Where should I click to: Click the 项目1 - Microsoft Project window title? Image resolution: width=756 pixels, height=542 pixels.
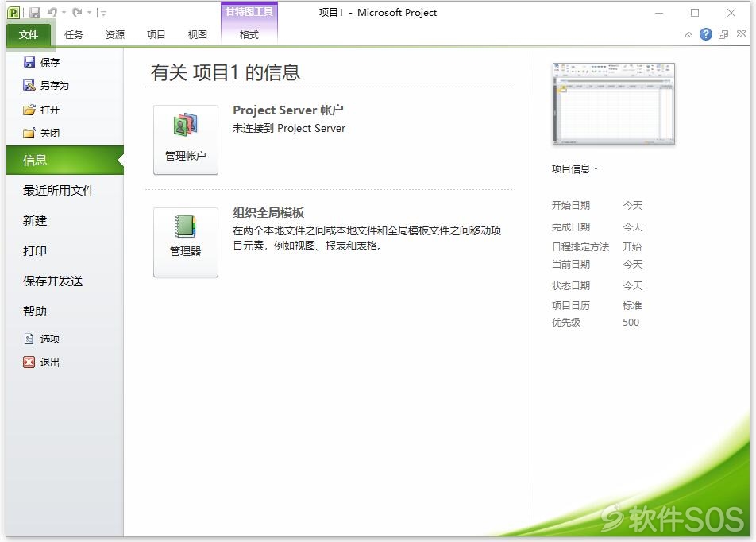coord(377,13)
